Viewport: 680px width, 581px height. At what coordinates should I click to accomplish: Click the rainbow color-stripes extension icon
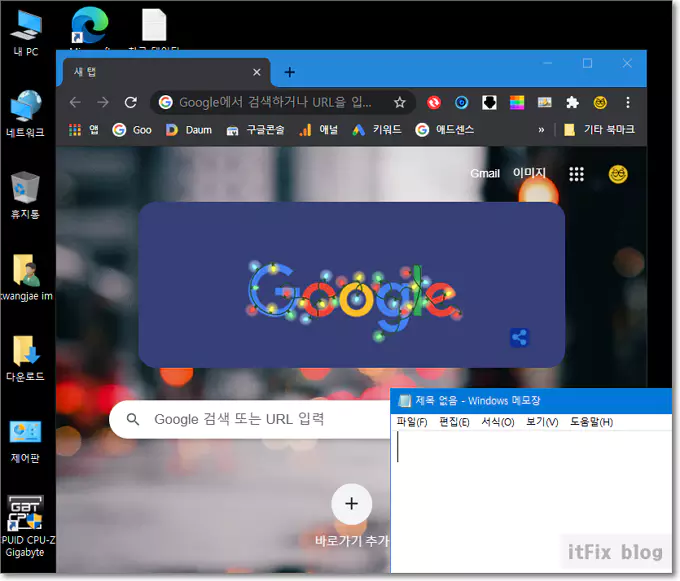517,102
